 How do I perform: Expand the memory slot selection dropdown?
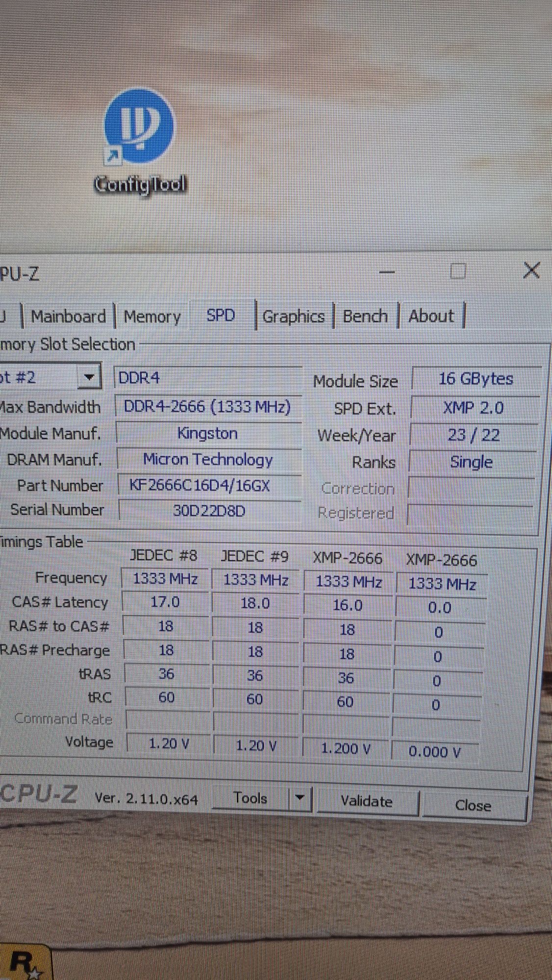click(x=89, y=377)
